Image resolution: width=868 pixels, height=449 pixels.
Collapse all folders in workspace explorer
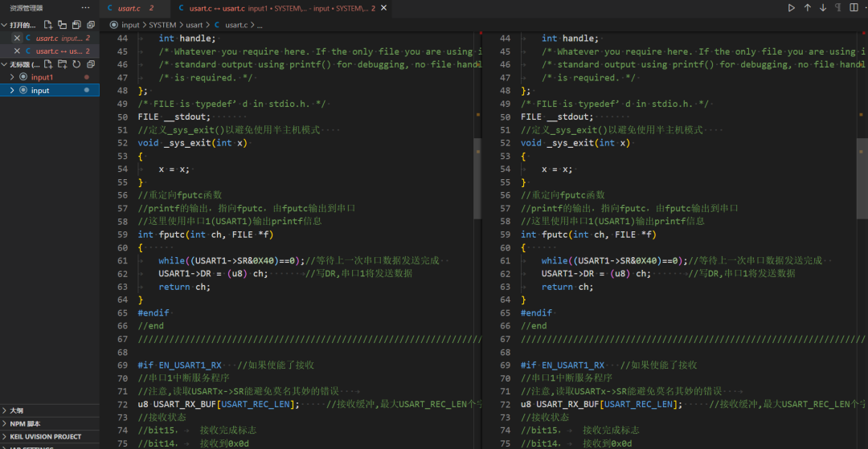point(91,64)
